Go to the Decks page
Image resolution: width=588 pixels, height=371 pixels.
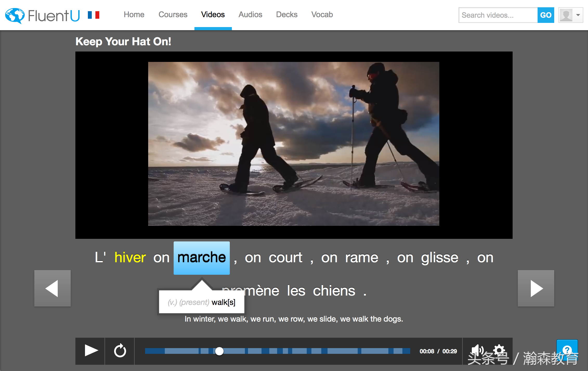(286, 15)
